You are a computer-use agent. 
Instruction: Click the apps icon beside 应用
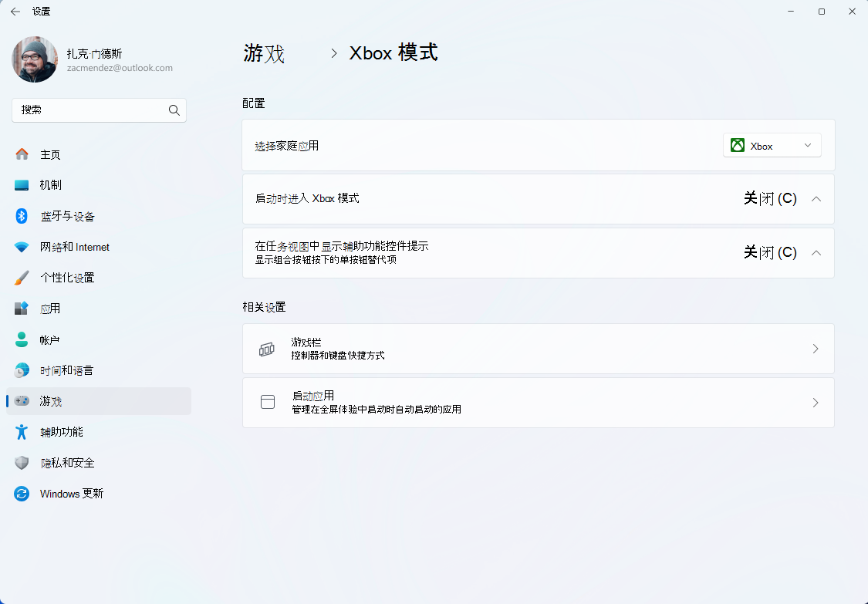coord(22,309)
